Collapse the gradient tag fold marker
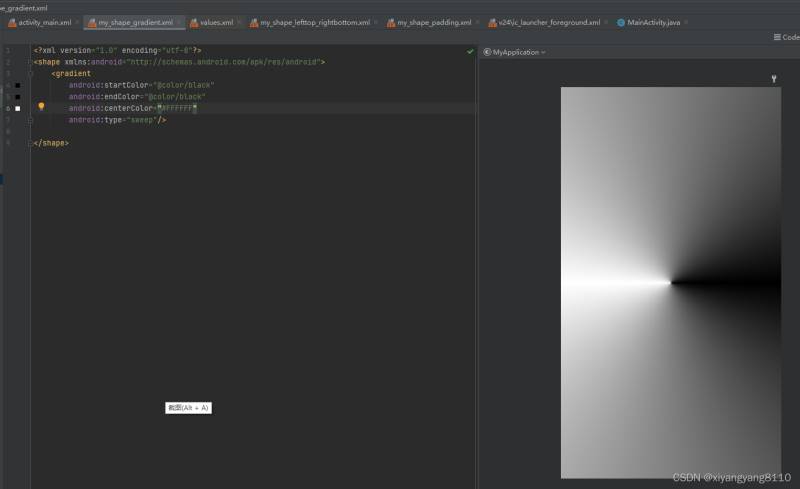The height and width of the screenshot is (489, 800). pos(31,74)
